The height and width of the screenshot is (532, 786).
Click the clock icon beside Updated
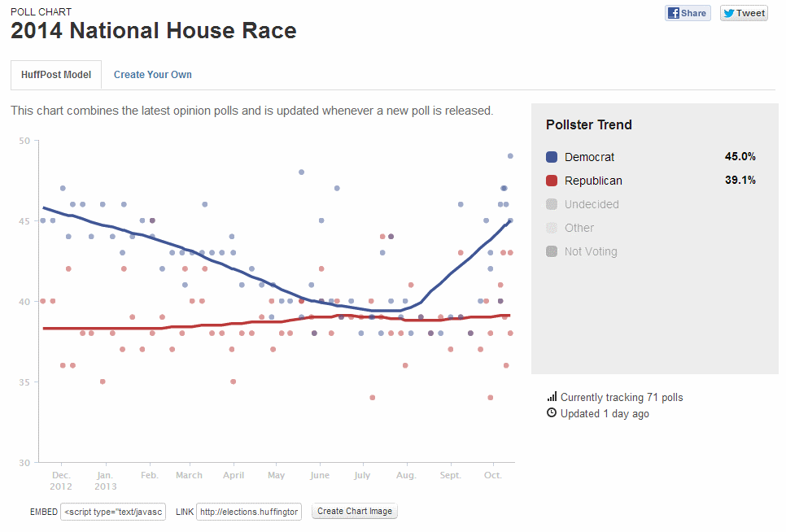coord(552,413)
